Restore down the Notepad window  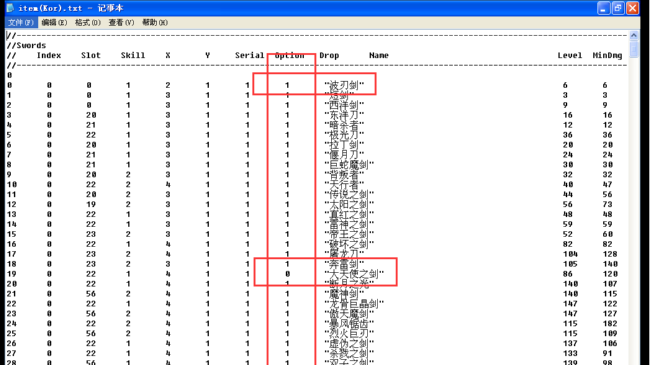point(618,8)
